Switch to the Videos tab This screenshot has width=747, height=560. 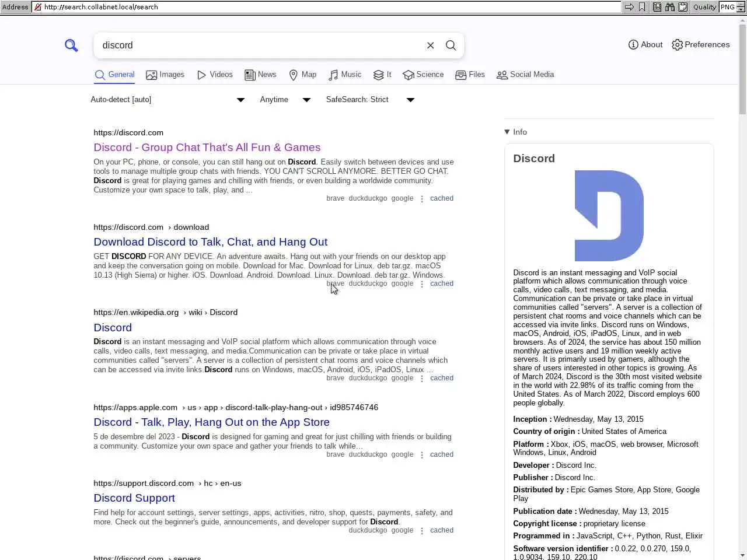(215, 75)
